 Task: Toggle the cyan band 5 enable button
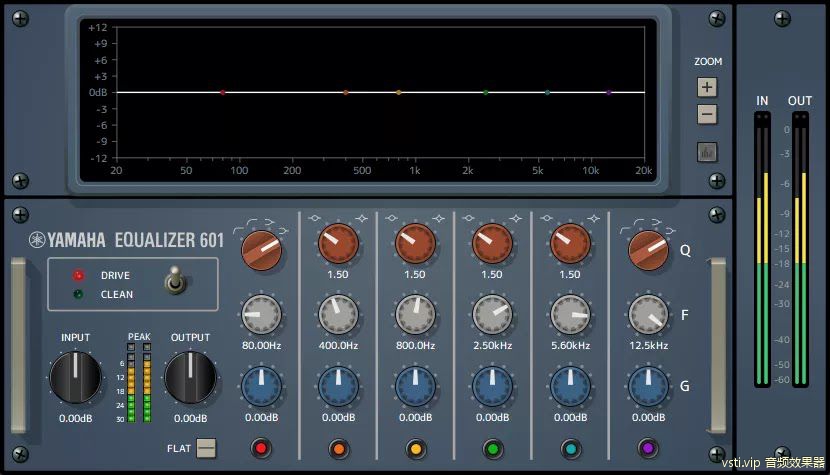point(571,449)
